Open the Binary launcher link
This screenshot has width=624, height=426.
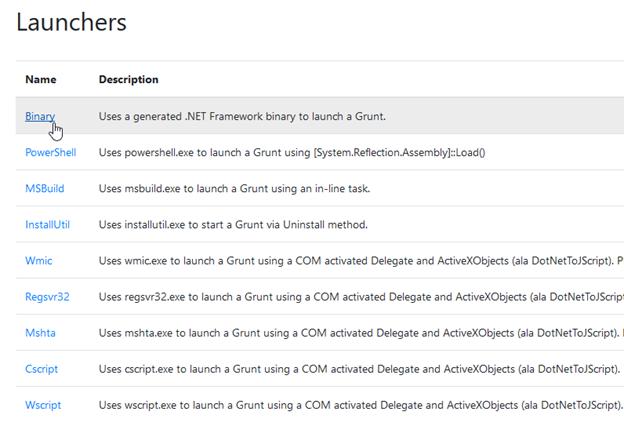(x=40, y=116)
